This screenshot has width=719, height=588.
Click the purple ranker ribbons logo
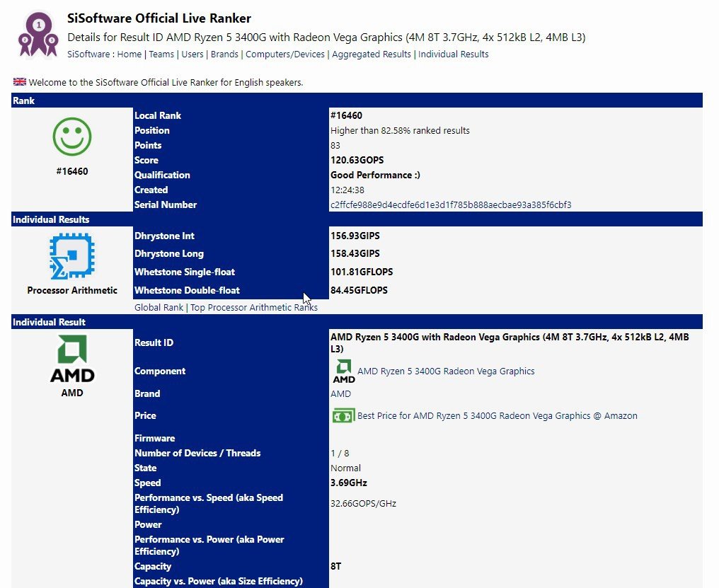(38, 35)
